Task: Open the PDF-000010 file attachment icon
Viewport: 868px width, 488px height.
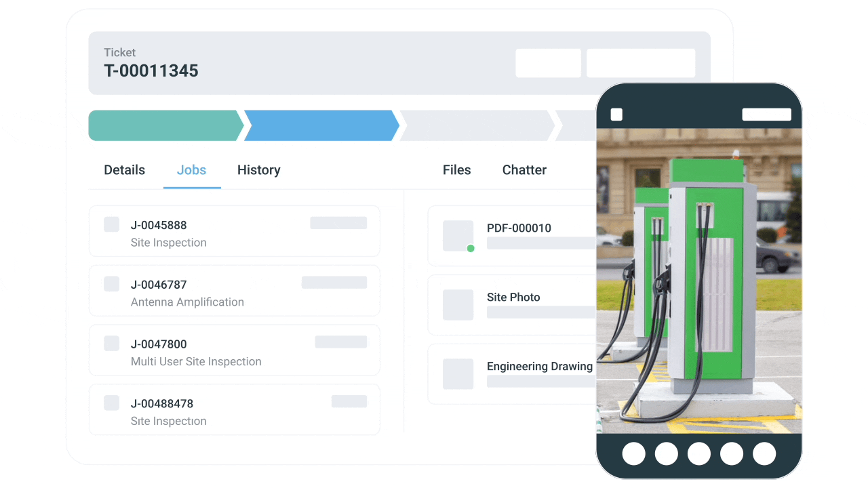Action: pos(458,236)
